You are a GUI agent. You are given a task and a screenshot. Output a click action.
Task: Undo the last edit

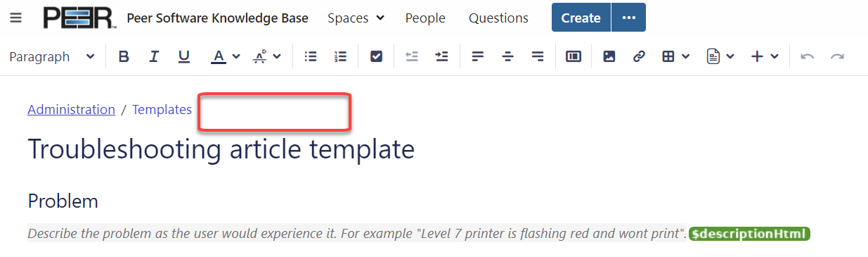tap(808, 56)
